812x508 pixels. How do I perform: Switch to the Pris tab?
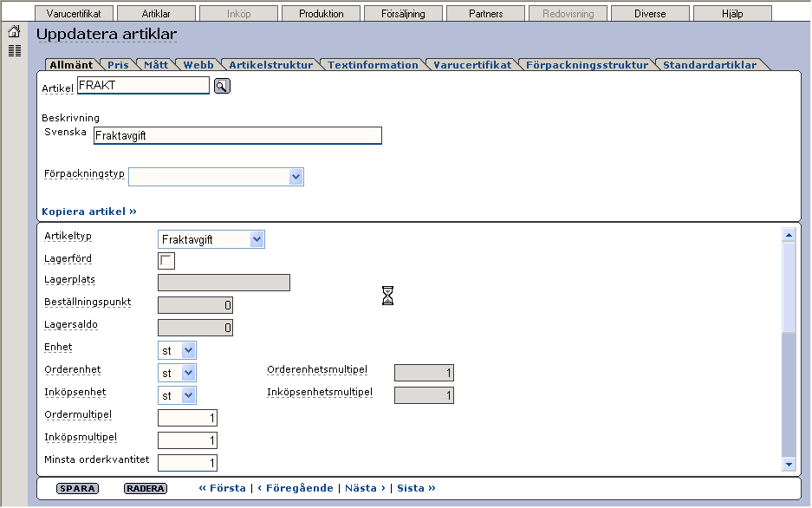(x=118, y=65)
